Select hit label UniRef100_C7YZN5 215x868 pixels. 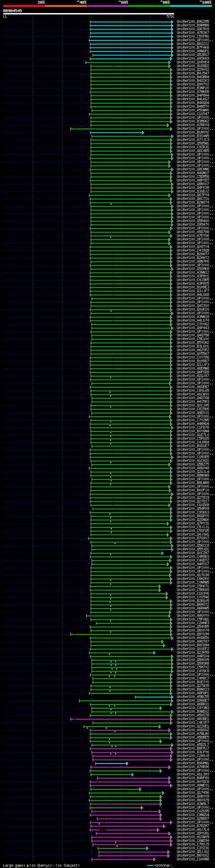193,420
